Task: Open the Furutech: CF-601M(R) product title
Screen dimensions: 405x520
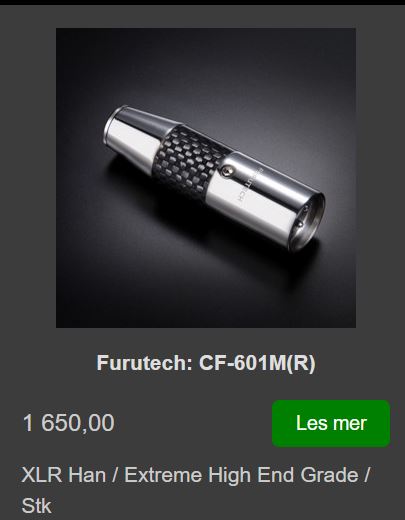Action: pos(206,363)
